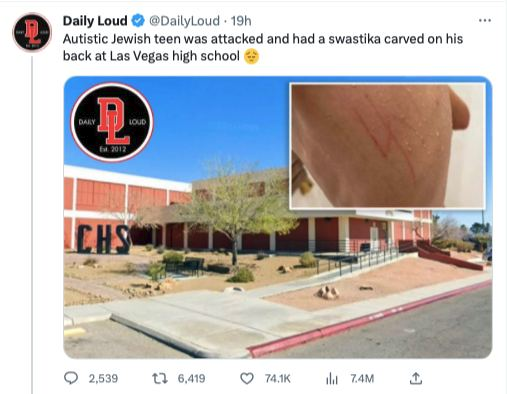
Task: Click the reply speech bubble icon
Action: coord(71,378)
